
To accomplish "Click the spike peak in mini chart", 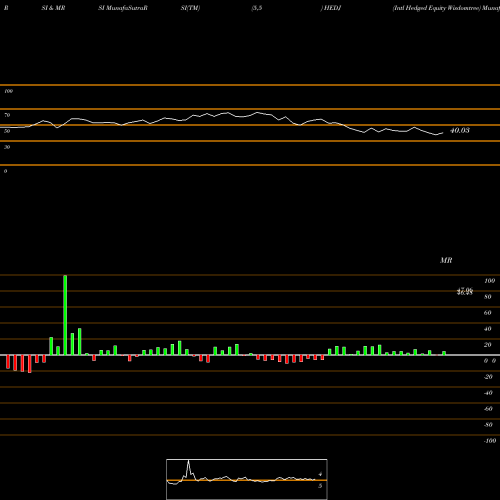I will (x=189, y=461).
